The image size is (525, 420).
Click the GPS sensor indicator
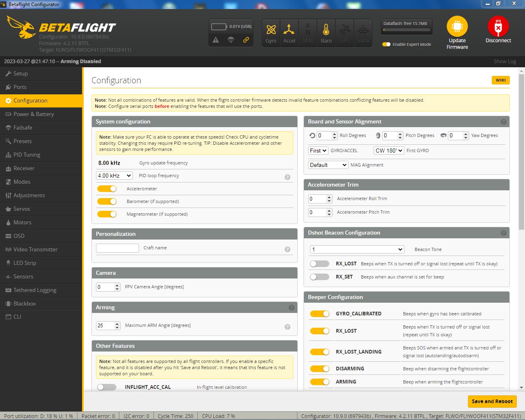tap(345, 32)
